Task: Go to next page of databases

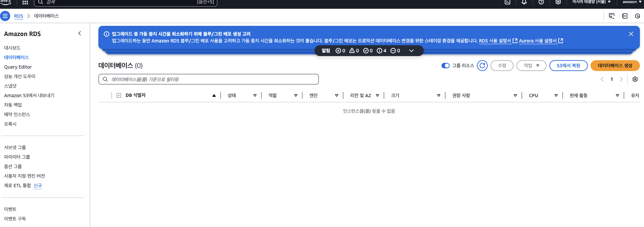Action: pos(621,79)
